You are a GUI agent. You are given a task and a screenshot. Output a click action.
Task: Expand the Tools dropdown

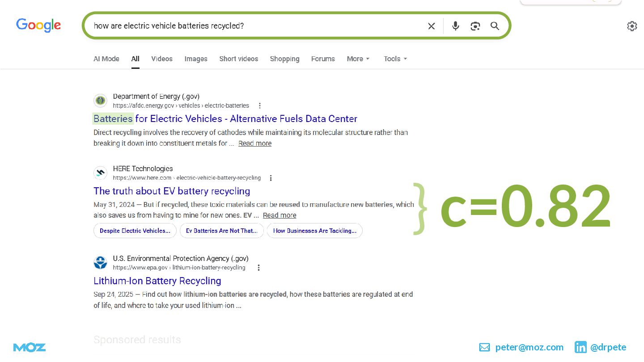point(395,59)
